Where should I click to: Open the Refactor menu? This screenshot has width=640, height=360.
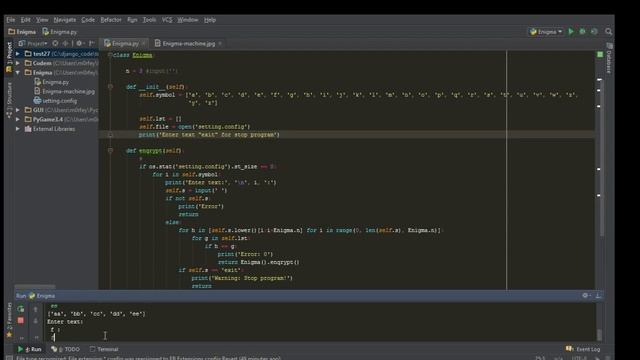click(111, 20)
